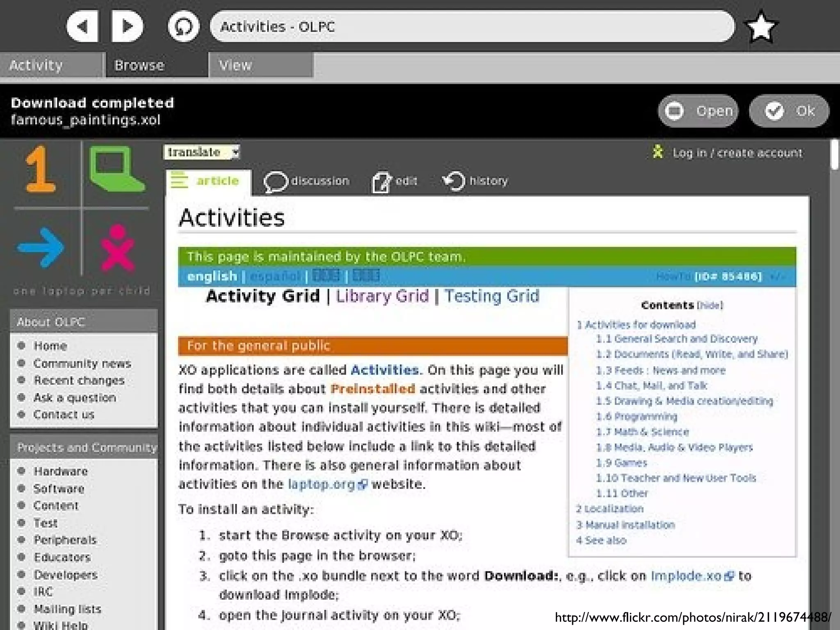Go to 1.7 Math & Science section
Viewport: 840px width, 630px height.
point(642,432)
